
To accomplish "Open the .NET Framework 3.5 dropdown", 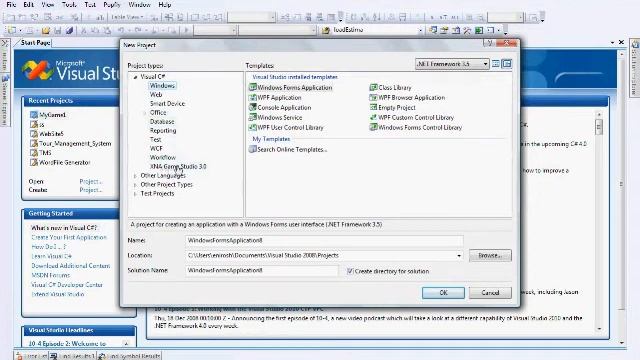I will (452, 64).
